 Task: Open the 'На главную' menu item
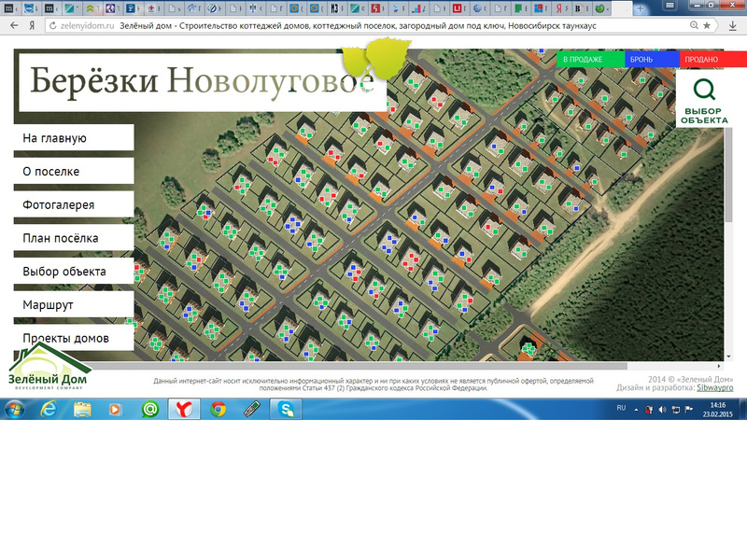[x=73, y=138]
